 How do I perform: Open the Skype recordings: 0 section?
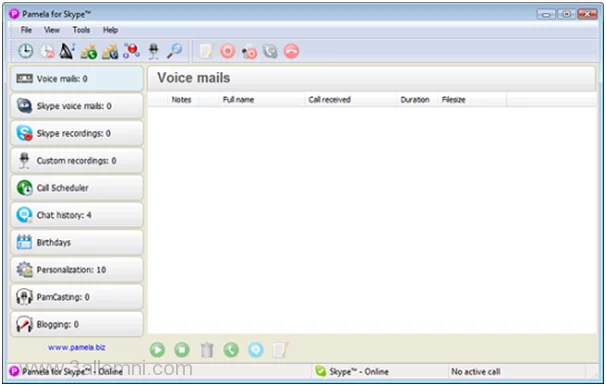77,133
